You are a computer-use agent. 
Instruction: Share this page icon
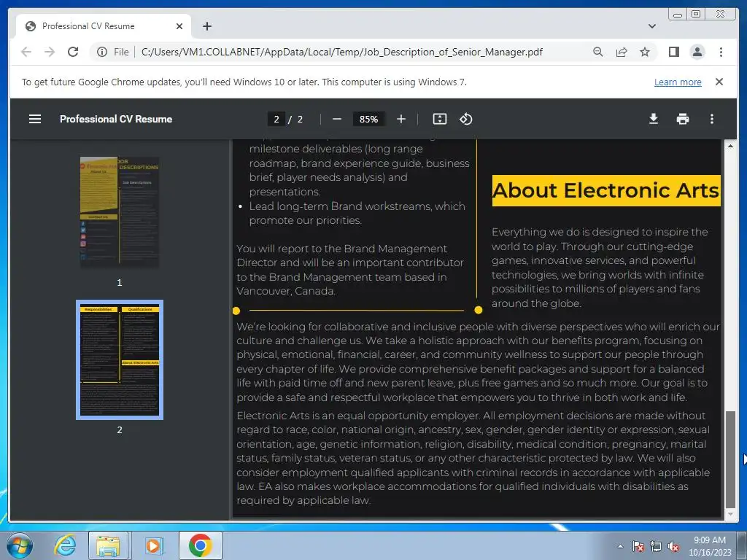[x=622, y=52]
